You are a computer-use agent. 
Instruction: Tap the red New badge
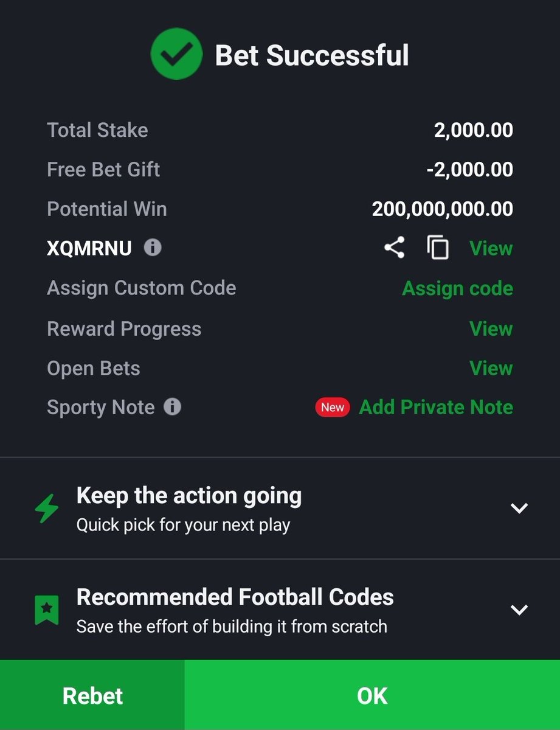pyautogui.click(x=333, y=407)
